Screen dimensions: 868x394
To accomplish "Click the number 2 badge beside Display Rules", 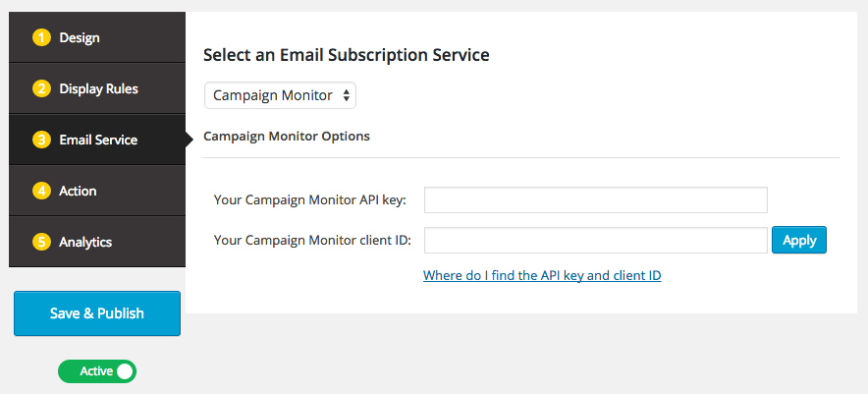I will pyautogui.click(x=41, y=89).
